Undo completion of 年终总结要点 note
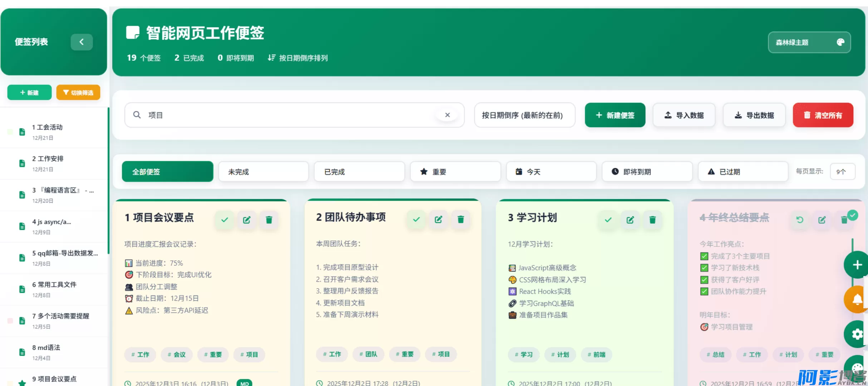 (x=800, y=220)
